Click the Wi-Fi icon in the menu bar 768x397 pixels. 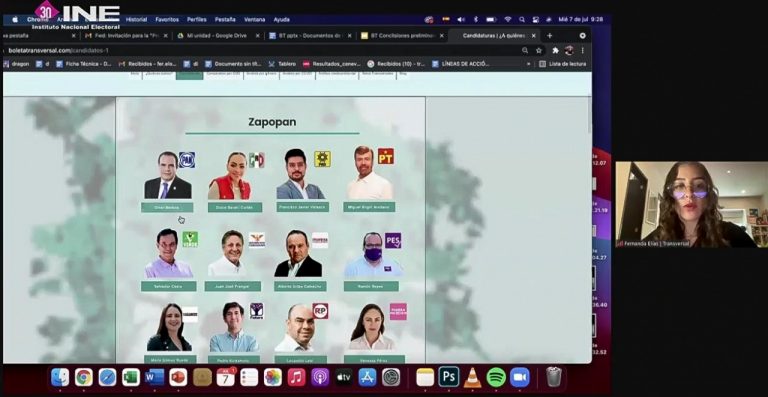[x=508, y=20]
